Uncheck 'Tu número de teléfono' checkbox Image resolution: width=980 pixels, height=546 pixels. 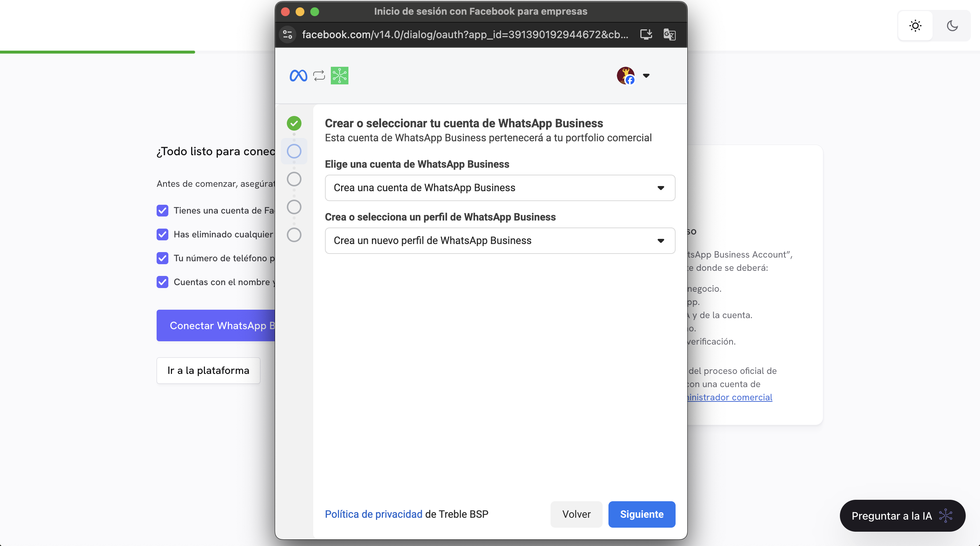click(x=162, y=258)
